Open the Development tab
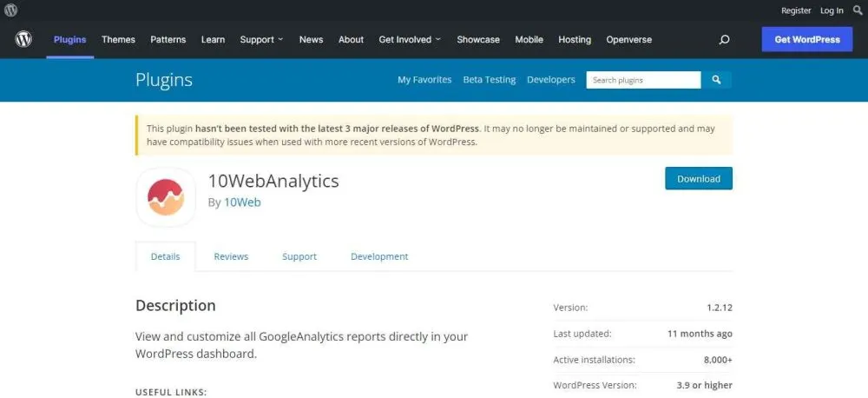Screen dimensions: 868x398 [379, 256]
